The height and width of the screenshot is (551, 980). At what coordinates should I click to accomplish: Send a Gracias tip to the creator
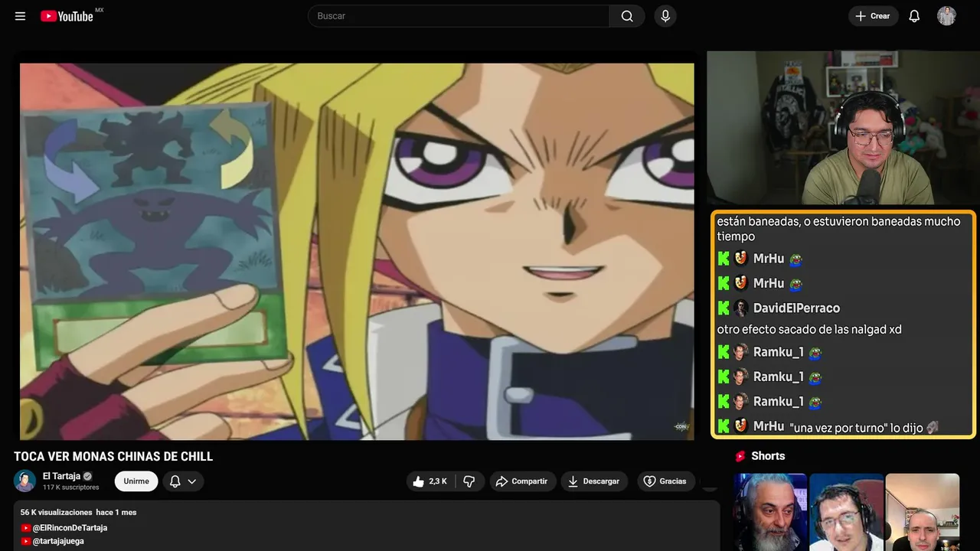(665, 481)
